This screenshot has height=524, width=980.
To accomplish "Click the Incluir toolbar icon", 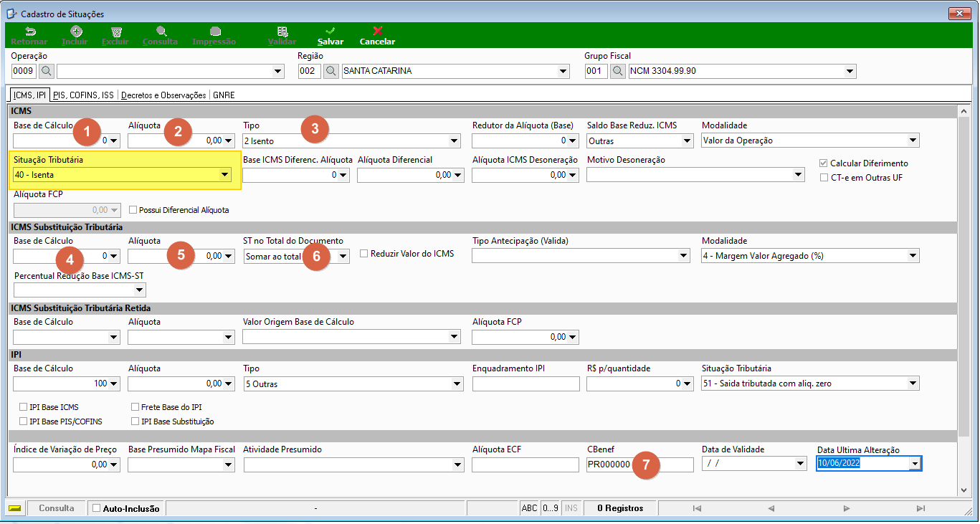I will (75, 32).
